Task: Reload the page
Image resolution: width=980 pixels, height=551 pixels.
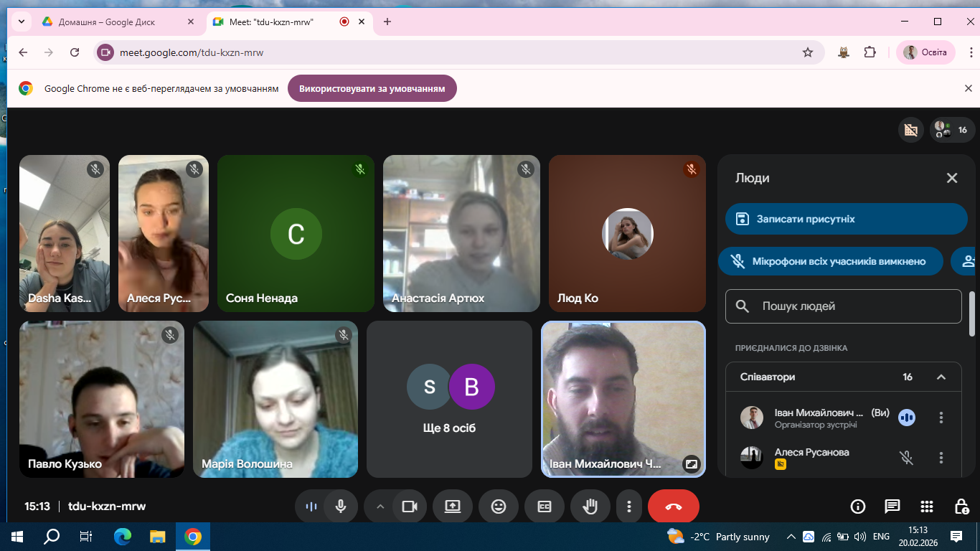Action: (x=75, y=52)
